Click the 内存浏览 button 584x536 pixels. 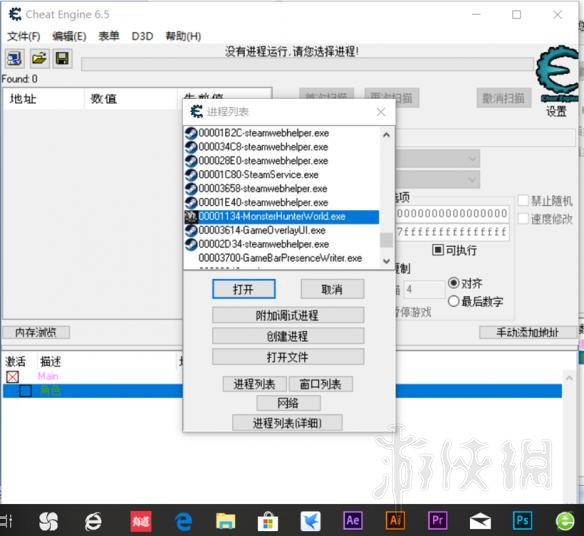pos(36,332)
